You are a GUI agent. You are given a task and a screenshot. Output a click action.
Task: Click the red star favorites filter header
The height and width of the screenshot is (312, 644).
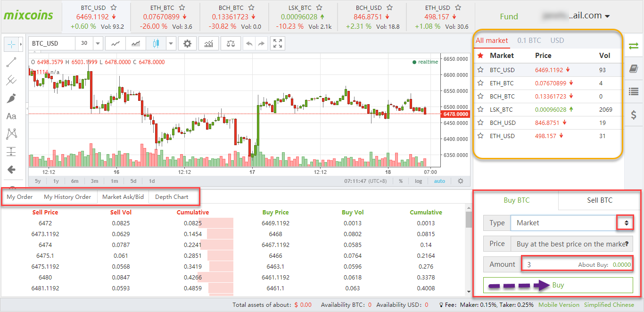click(x=480, y=56)
